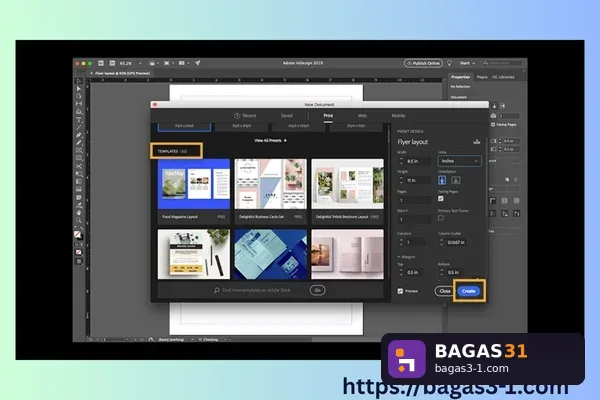The image size is (600, 400).
Task: Toggle Facing Pages in the Properties panel
Action: [x=493, y=125]
